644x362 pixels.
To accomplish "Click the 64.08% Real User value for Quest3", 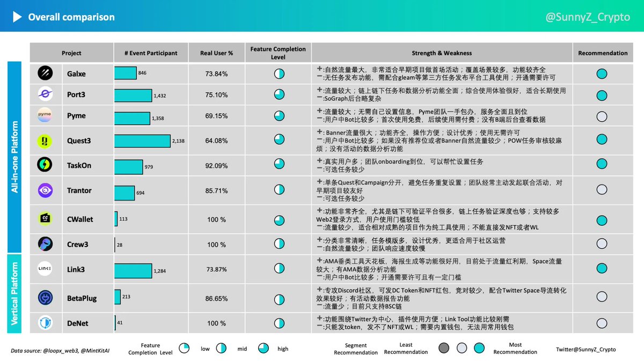I will [217, 141].
